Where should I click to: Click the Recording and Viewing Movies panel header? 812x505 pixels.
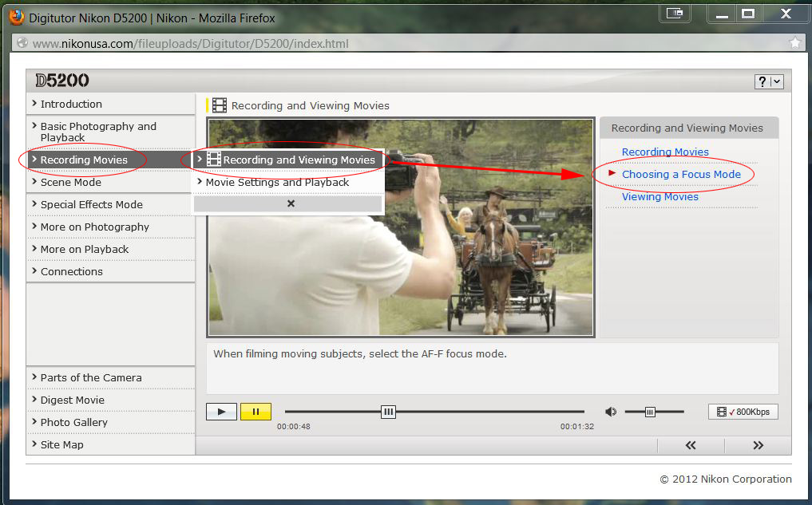689,128
